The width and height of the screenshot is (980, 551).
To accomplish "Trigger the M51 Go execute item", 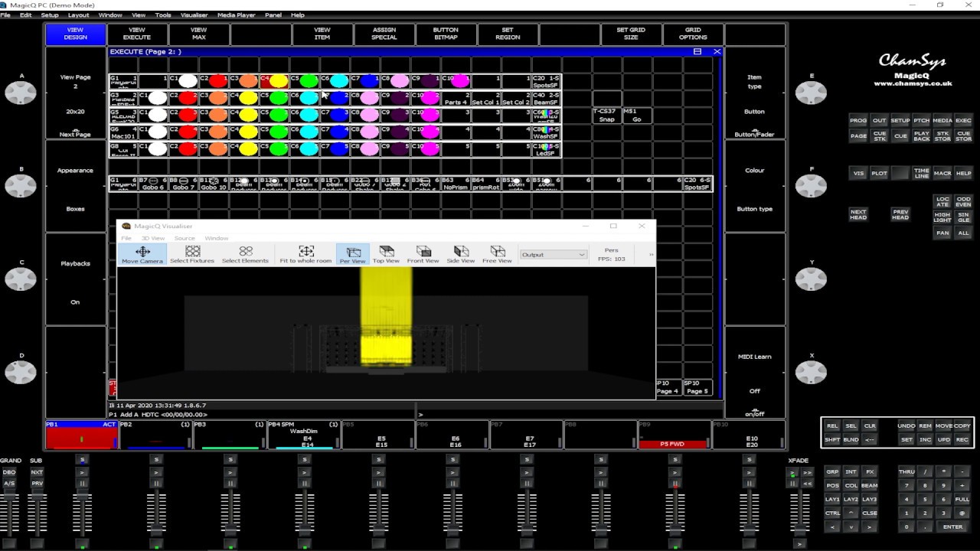I will pos(636,116).
